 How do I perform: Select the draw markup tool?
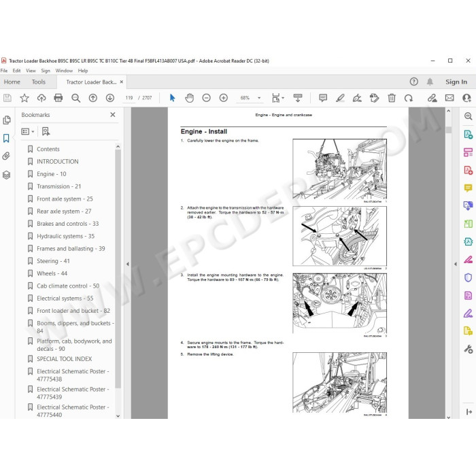(x=357, y=98)
